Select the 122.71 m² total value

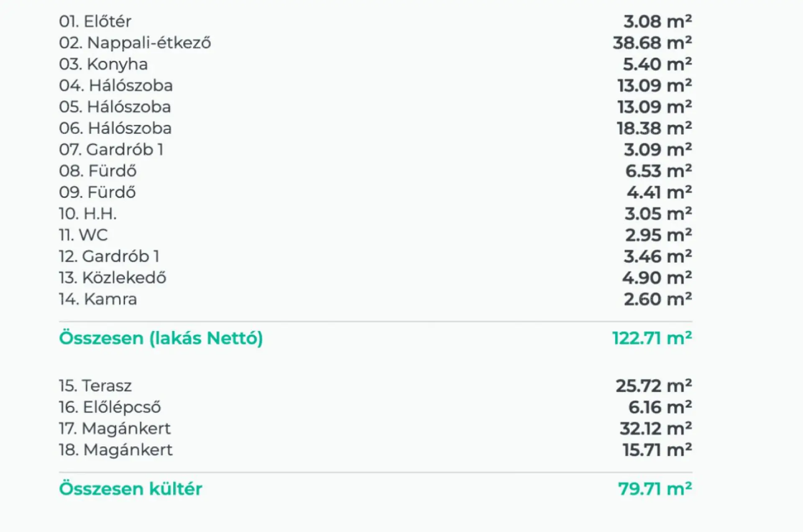[x=652, y=338]
